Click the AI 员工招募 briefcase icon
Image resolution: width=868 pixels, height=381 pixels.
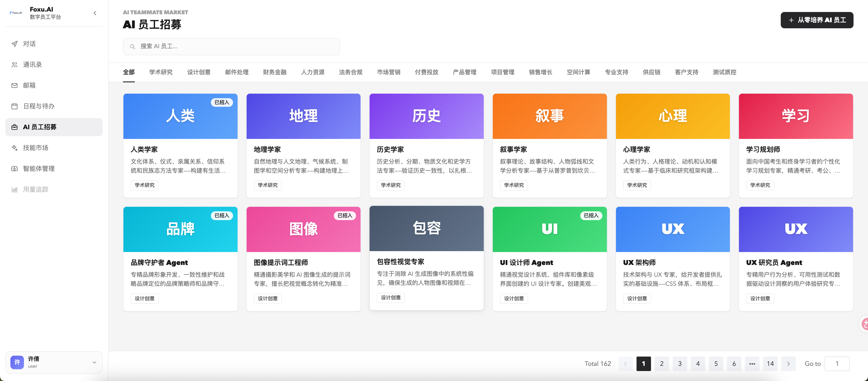coord(14,127)
